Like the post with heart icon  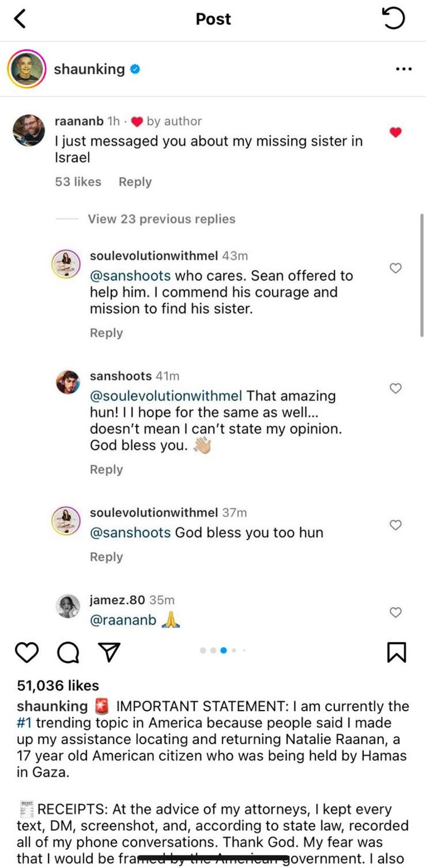[x=27, y=651]
